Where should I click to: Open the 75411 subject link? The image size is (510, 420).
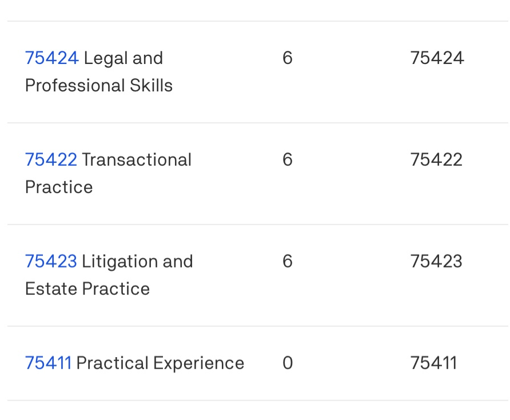[48, 363]
